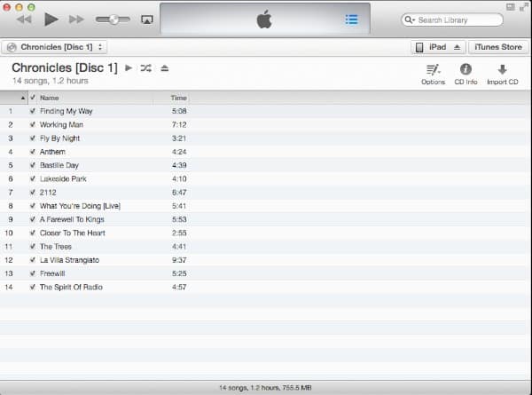The image size is (532, 395).
Task: Open the Chronicles [Disc 1] source dropdown
Action: [54, 47]
